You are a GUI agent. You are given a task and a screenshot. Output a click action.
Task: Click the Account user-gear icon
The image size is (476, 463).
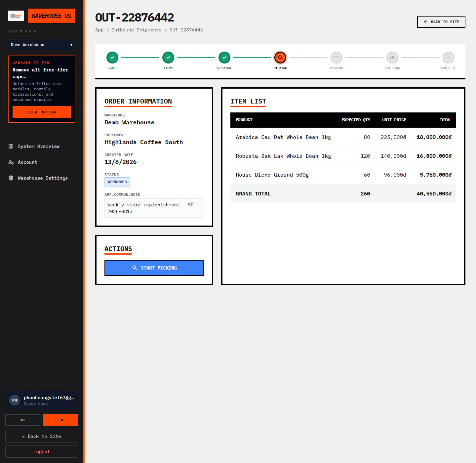click(11, 162)
